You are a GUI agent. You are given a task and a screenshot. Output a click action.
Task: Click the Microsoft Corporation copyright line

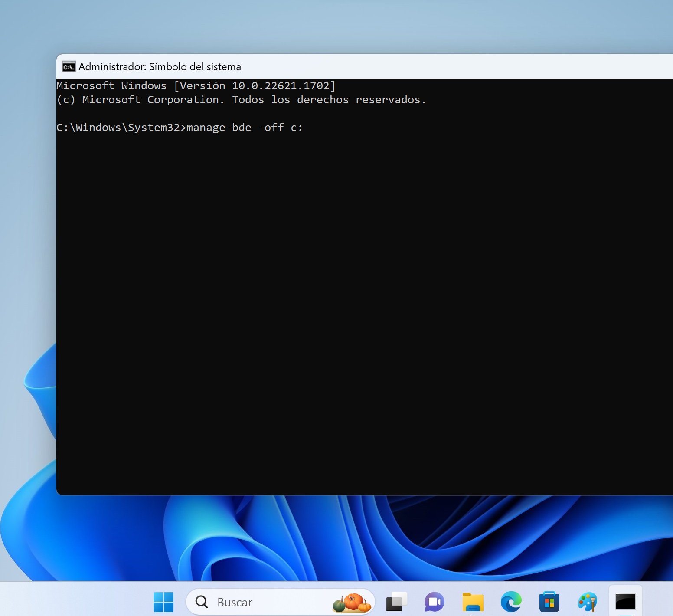click(x=241, y=100)
